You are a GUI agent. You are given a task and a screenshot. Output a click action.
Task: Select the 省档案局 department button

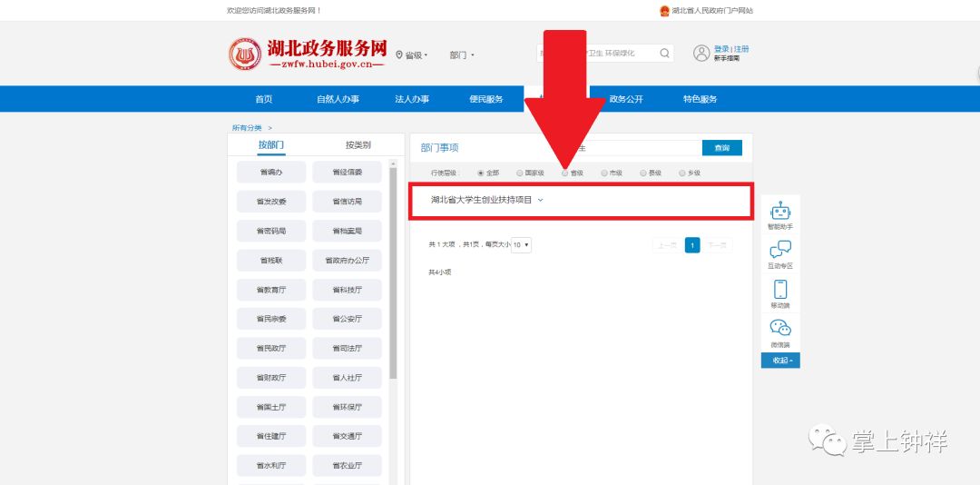[347, 231]
